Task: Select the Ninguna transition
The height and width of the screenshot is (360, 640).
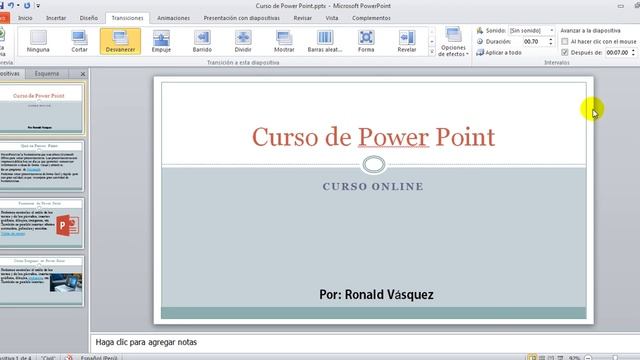Action: [x=38, y=41]
